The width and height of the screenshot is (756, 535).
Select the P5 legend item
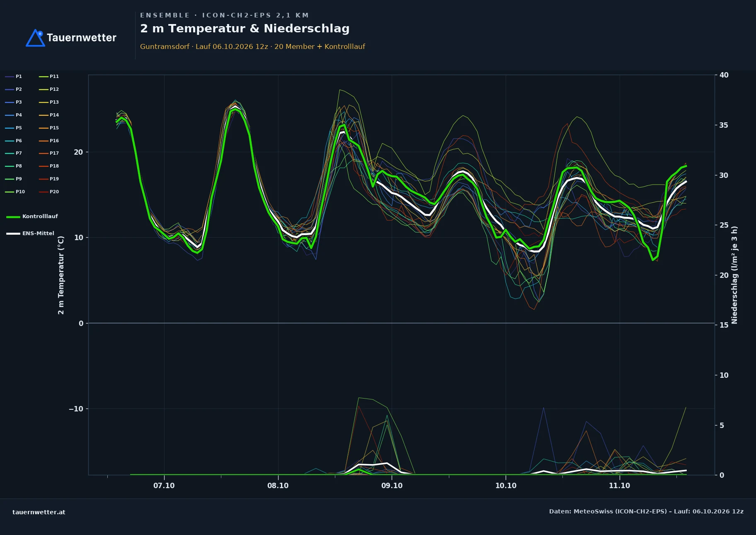(x=14, y=128)
